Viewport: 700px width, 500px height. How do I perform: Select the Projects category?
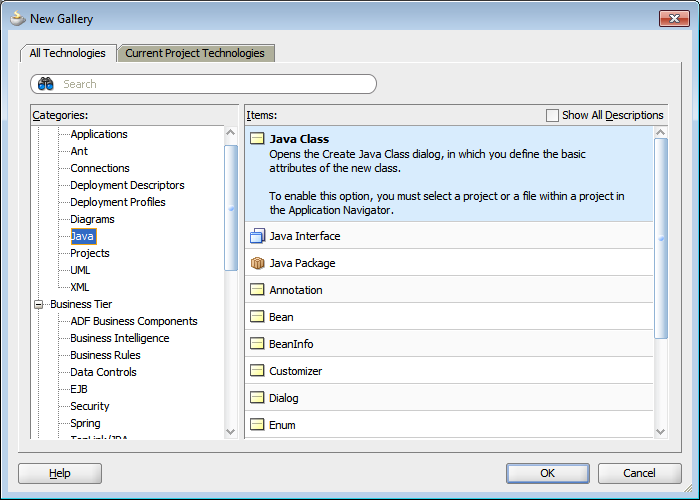[x=90, y=253]
